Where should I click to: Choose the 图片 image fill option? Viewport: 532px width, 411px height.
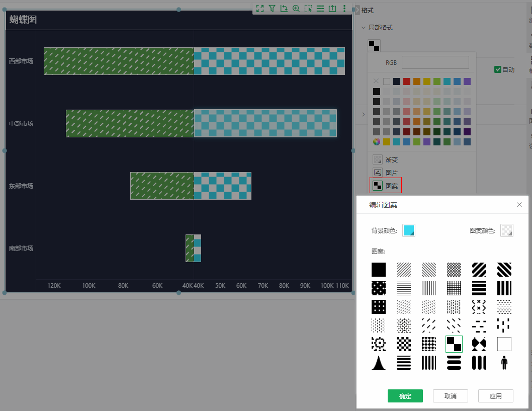(x=386, y=173)
